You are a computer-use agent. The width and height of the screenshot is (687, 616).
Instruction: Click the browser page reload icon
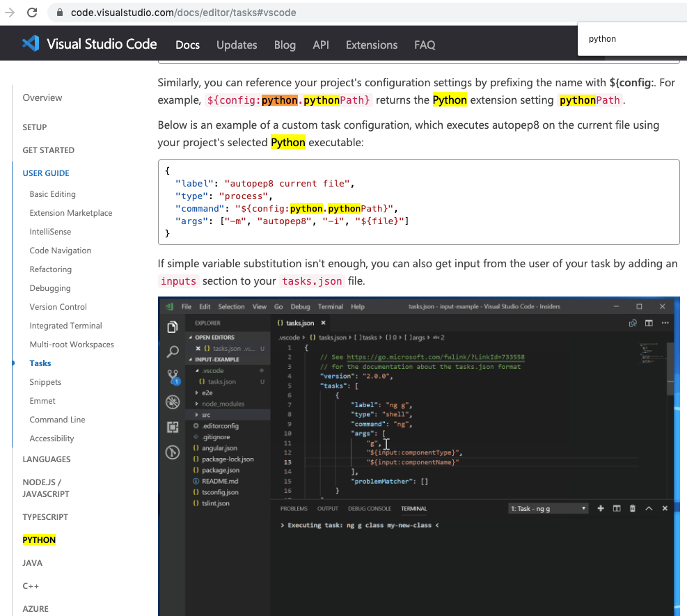[x=32, y=12]
